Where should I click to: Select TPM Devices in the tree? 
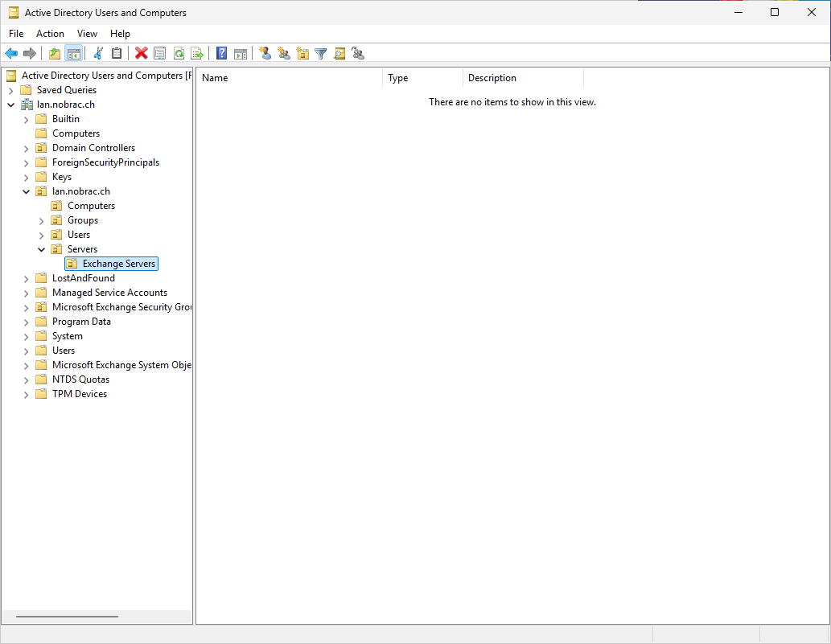[80, 394]
